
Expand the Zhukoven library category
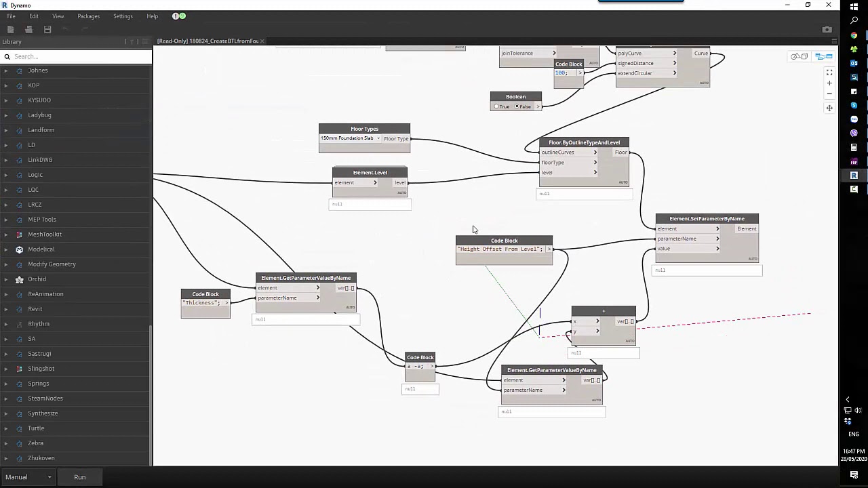6,458
